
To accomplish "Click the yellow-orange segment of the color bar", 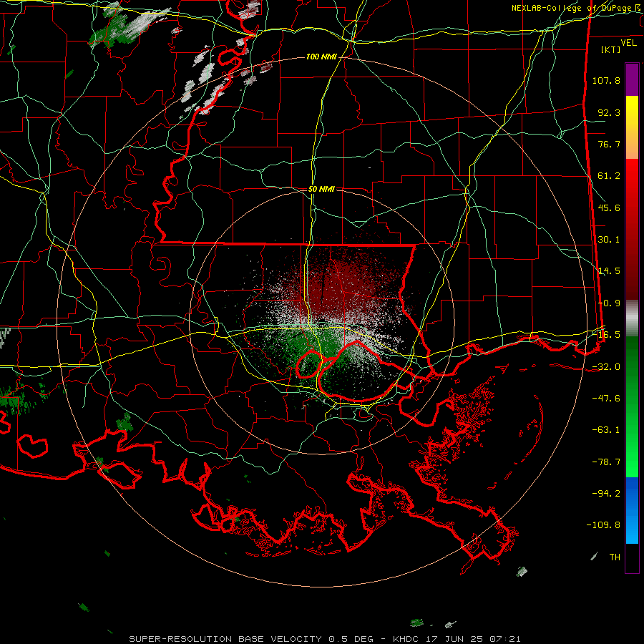I will coord(632,127).
